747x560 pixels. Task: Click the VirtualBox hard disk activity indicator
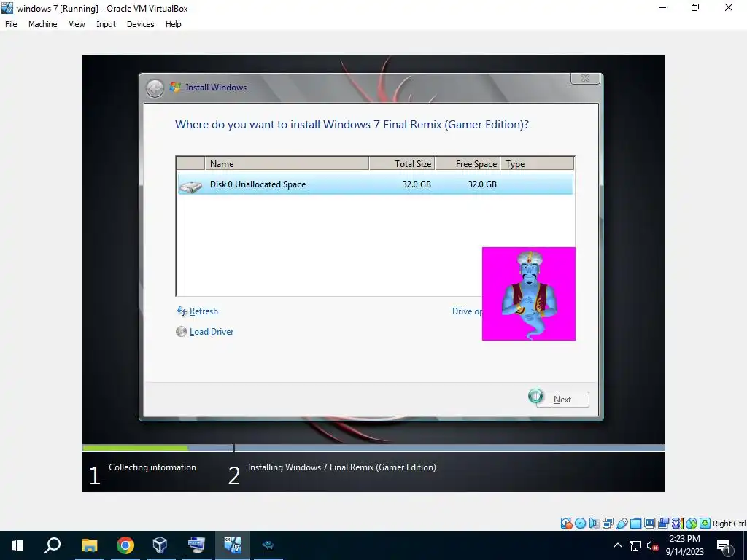point(566,524)
